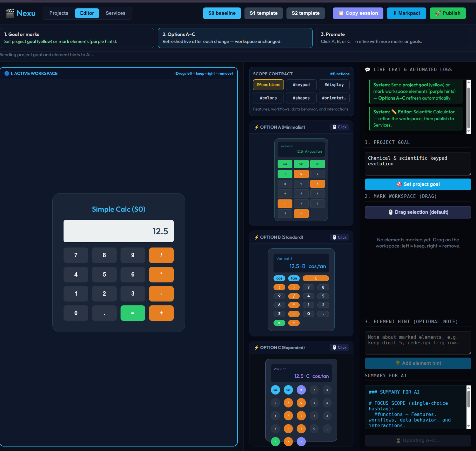Click the speech bubble icon beside Live Chat

click(367, 70)
